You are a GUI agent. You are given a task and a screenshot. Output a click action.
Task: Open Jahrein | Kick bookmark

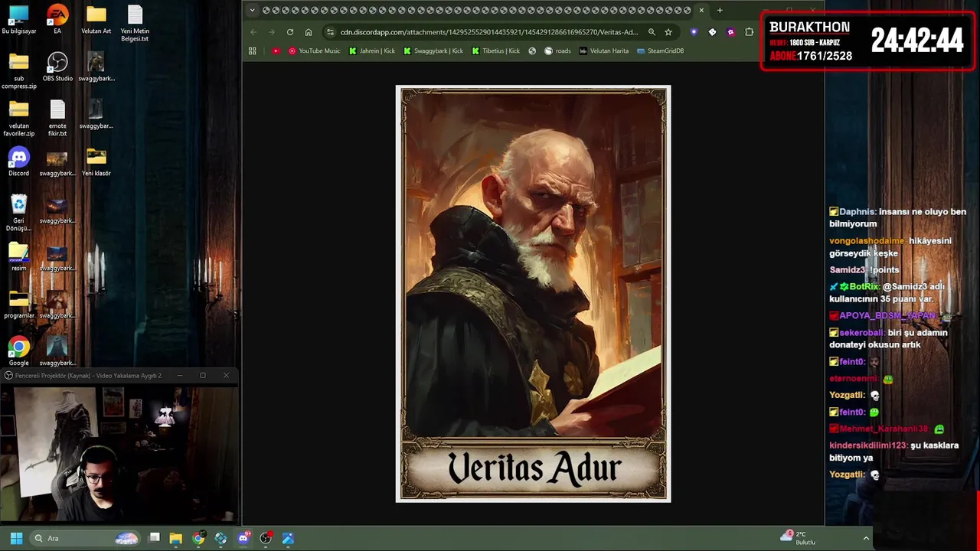point(372,51)
